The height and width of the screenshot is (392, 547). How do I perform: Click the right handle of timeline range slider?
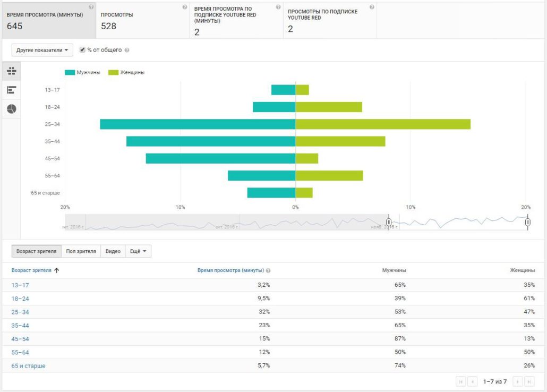tap(527, 222)
